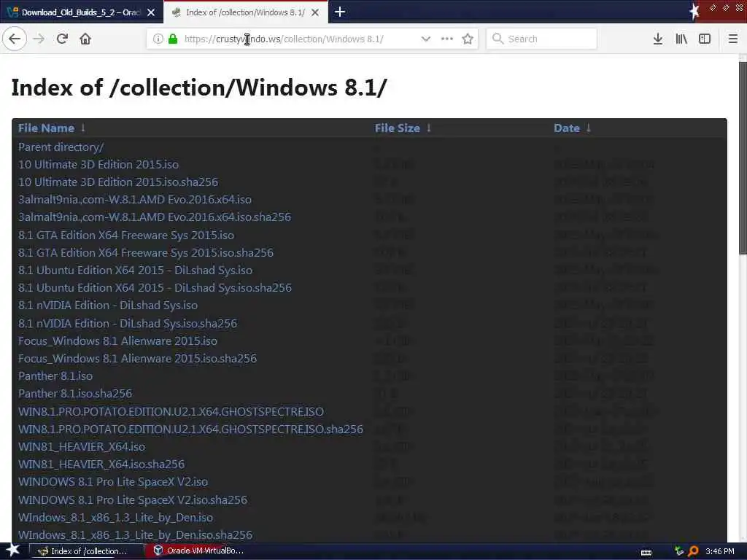The width and height of the screenshot is (747, 560).
Task: Click the orange magnifier tray icon
Action: (x=693, y=551)
